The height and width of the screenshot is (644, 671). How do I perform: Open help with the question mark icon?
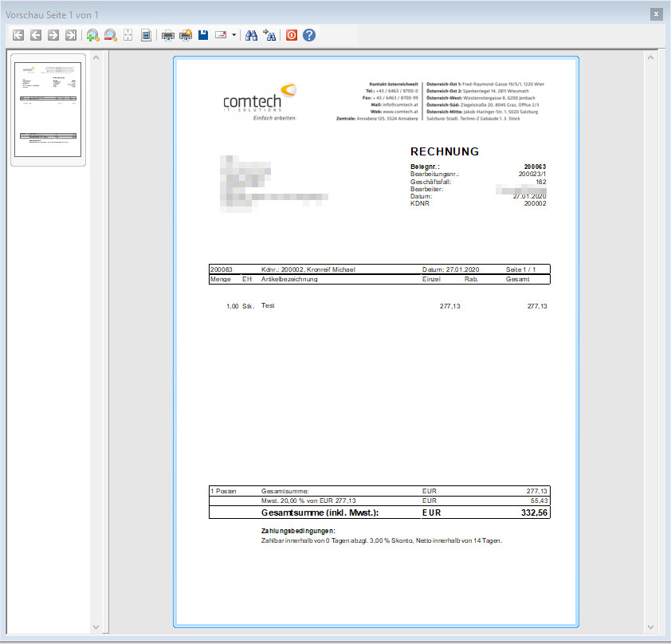pos(309,35)
